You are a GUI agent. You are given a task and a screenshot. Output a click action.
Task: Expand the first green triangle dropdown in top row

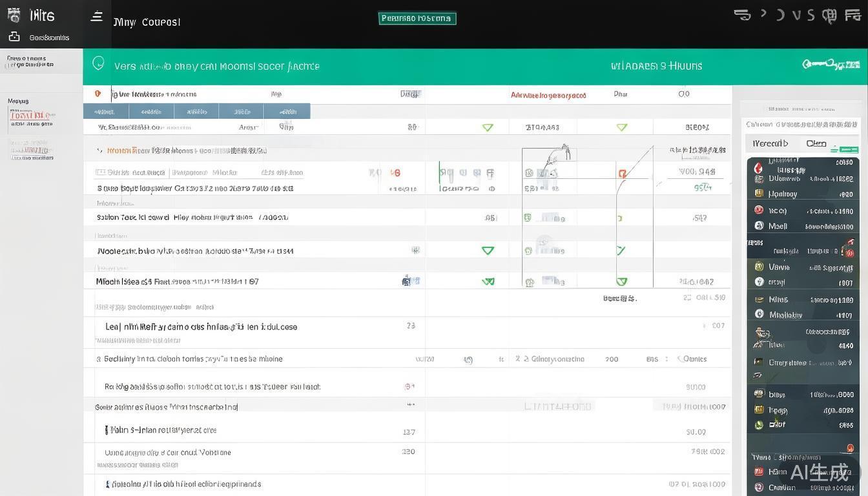pyautogui.click(x=488, y=128)
